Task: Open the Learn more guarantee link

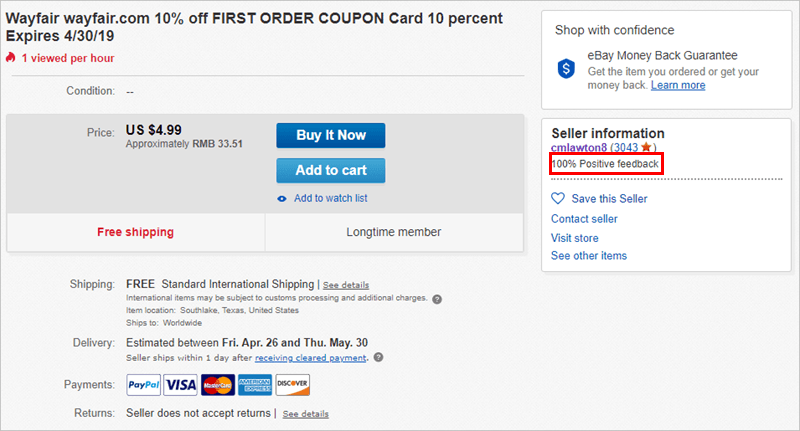Action: (678, 85)
